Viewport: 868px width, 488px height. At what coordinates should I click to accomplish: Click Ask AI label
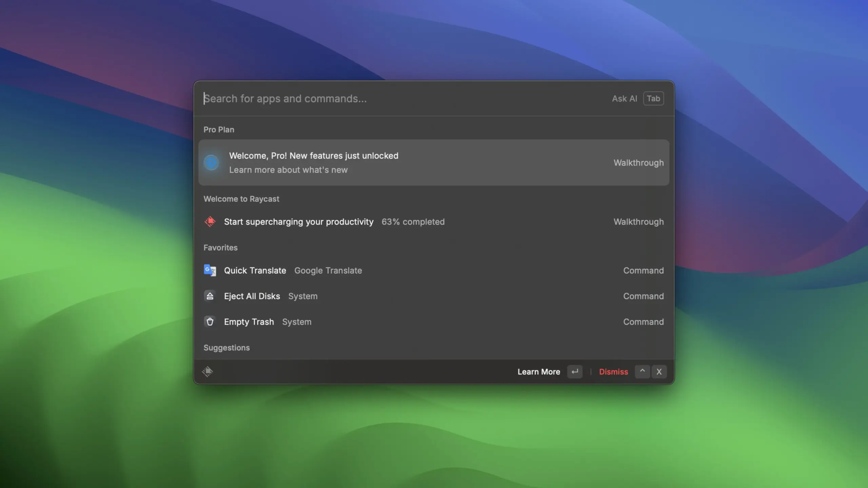pos(624,99)
